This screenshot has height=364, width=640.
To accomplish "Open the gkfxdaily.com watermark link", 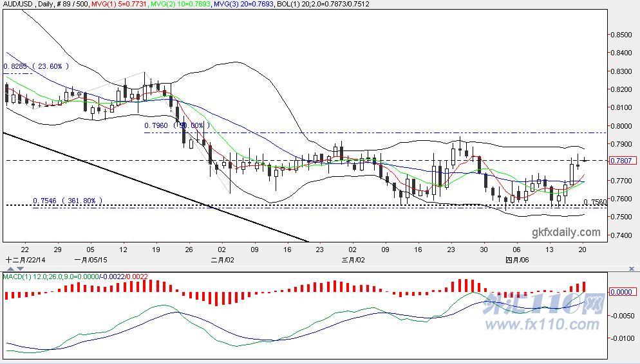I will (566, 233).
